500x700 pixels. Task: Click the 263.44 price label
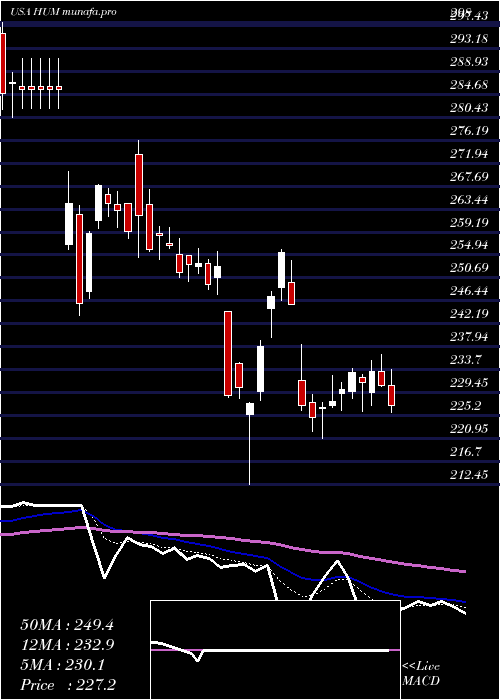tap(469, 200)
